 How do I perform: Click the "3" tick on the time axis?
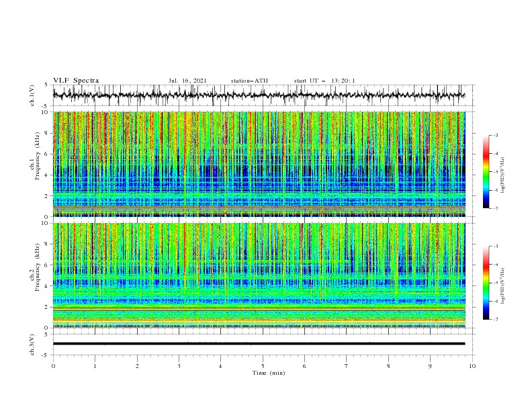point(179,366)
